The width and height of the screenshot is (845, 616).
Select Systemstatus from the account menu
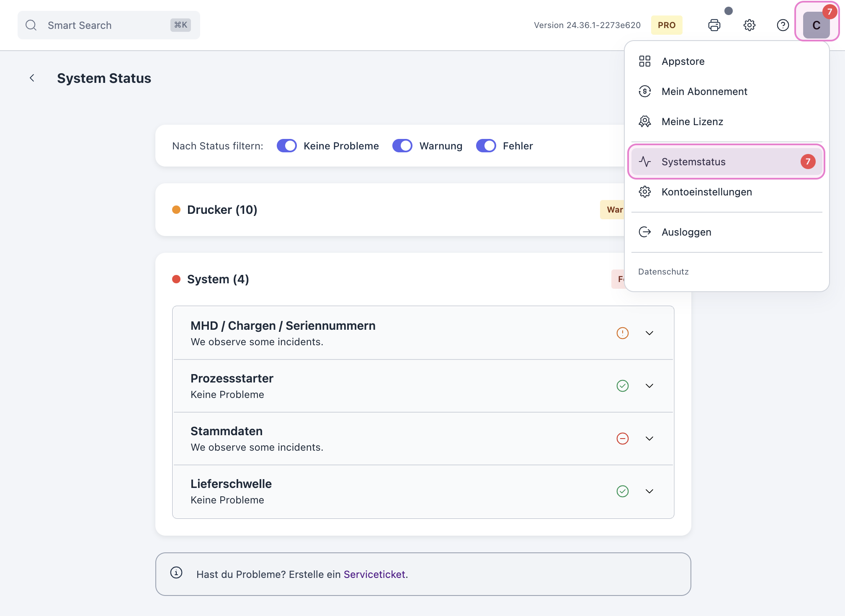click(x=693, y=162)
